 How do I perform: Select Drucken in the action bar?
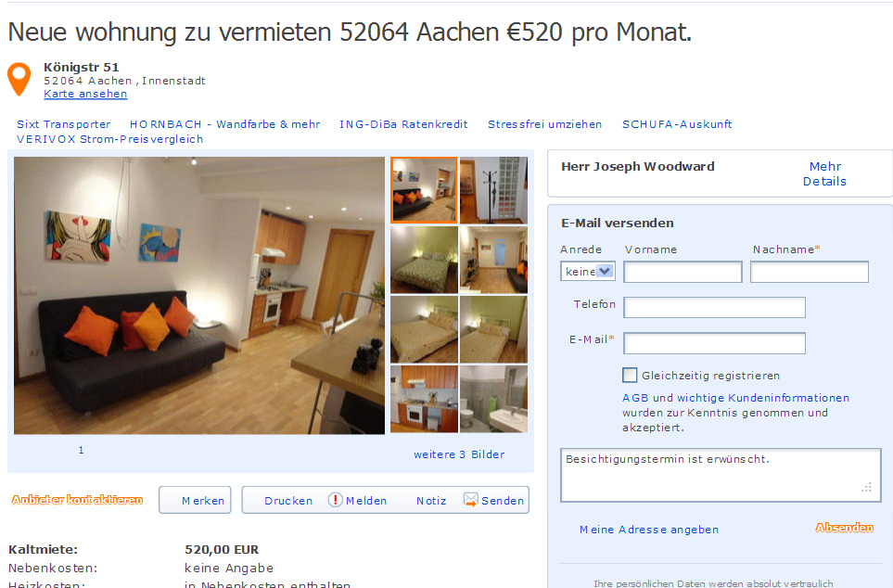coord(288,501)
